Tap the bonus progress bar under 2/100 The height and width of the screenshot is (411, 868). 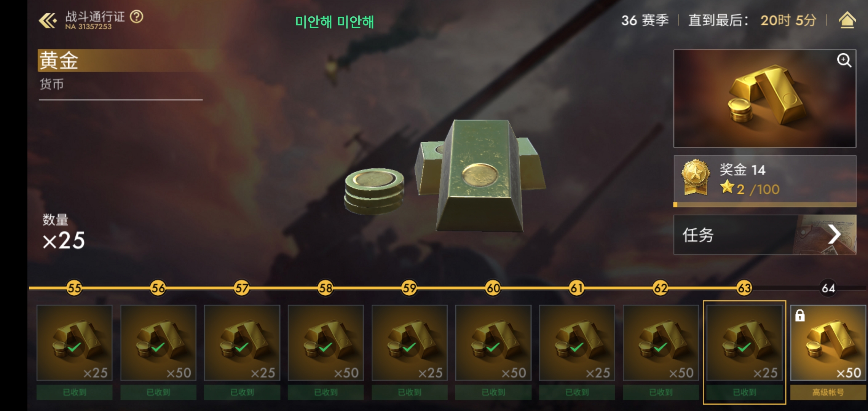coord(765,205)
